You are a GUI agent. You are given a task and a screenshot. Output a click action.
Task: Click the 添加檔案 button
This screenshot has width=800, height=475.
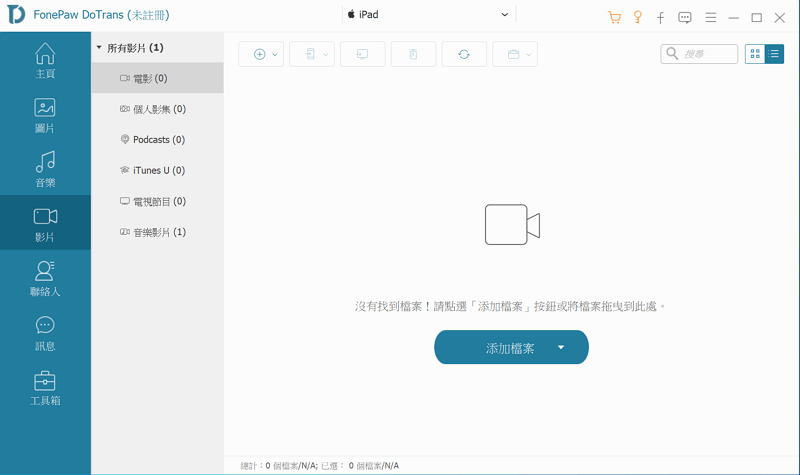(510, 348)
